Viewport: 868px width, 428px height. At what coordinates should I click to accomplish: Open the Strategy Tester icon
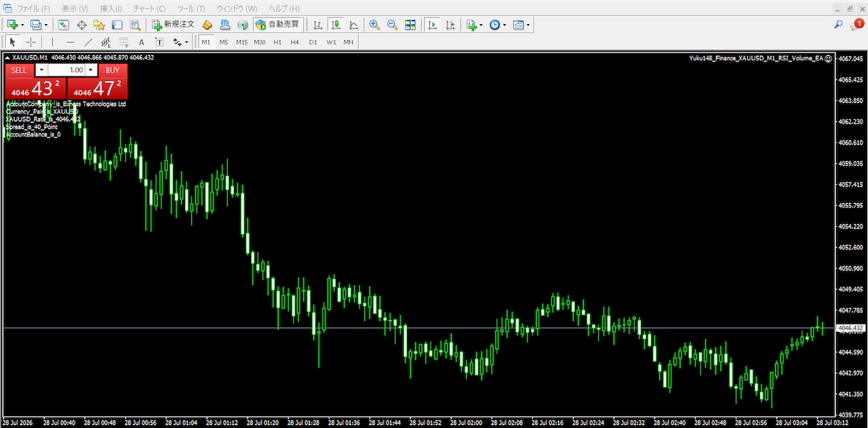tap(134, 25)
